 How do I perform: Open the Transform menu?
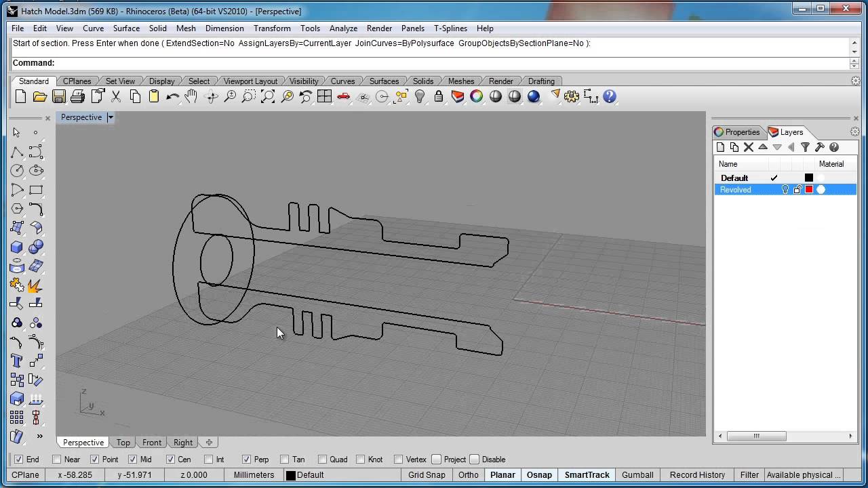tap(272, 28)
